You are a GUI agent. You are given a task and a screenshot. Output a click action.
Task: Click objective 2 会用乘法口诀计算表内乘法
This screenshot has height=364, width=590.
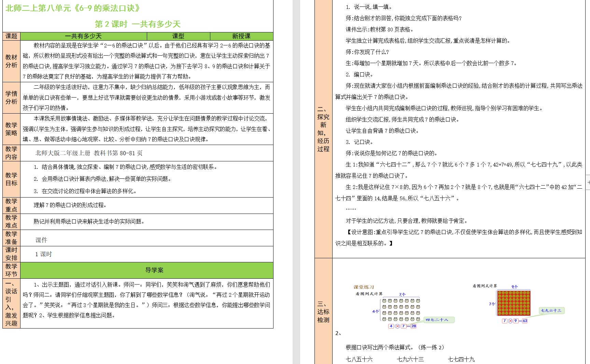[102, 179]
